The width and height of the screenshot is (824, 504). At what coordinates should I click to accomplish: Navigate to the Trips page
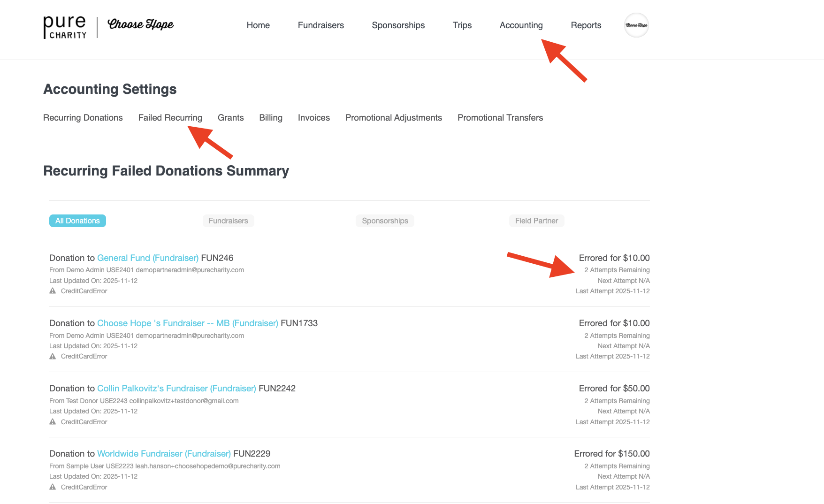point(462,25)
